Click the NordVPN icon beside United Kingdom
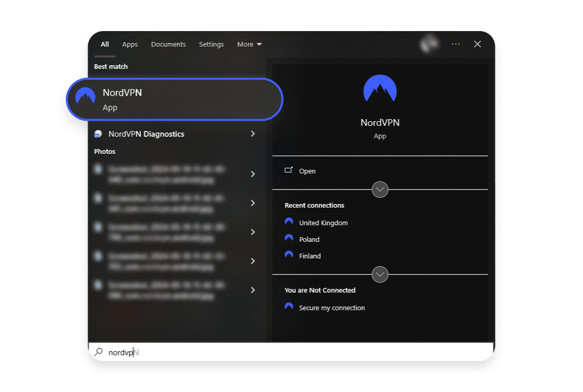583x392 pixels. coord(289,222)
